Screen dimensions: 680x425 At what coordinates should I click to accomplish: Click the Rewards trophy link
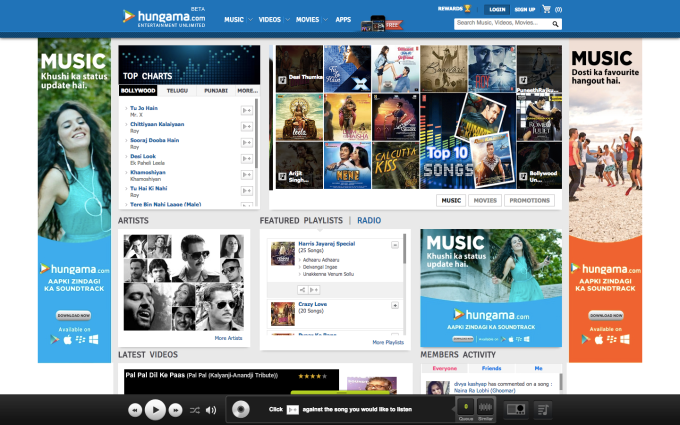[454, 9]
